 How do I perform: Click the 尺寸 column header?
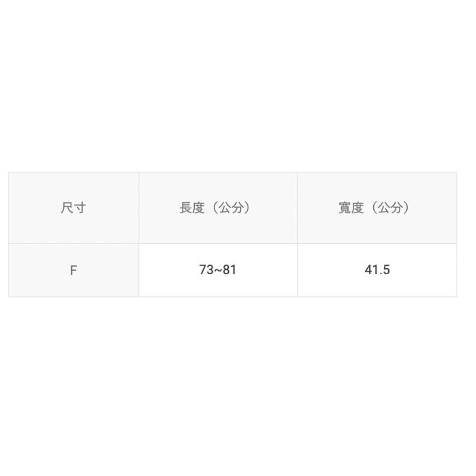(x=73, y=208)
